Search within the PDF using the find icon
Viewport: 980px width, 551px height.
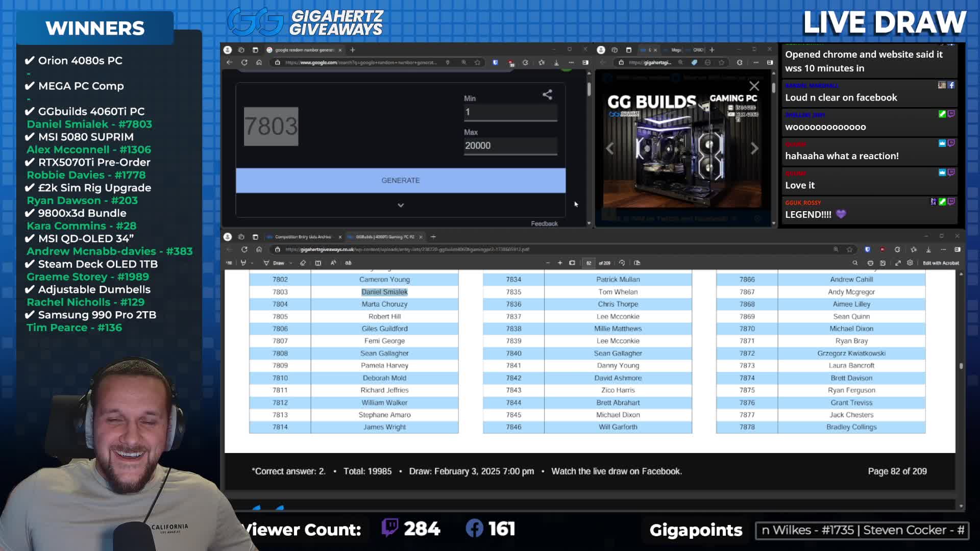(855, 263)
